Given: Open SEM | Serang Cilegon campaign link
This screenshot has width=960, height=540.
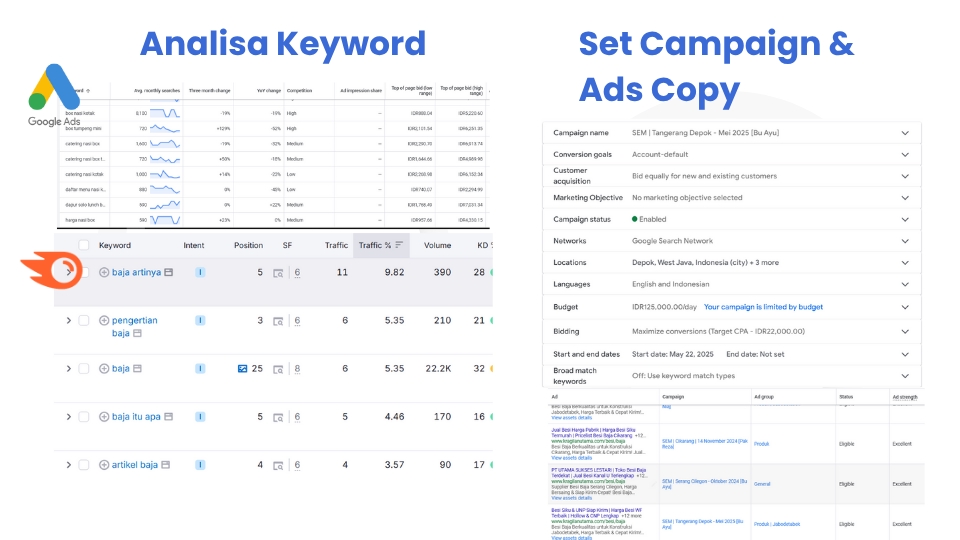Looking at the screenshot, I should (704, 484).
